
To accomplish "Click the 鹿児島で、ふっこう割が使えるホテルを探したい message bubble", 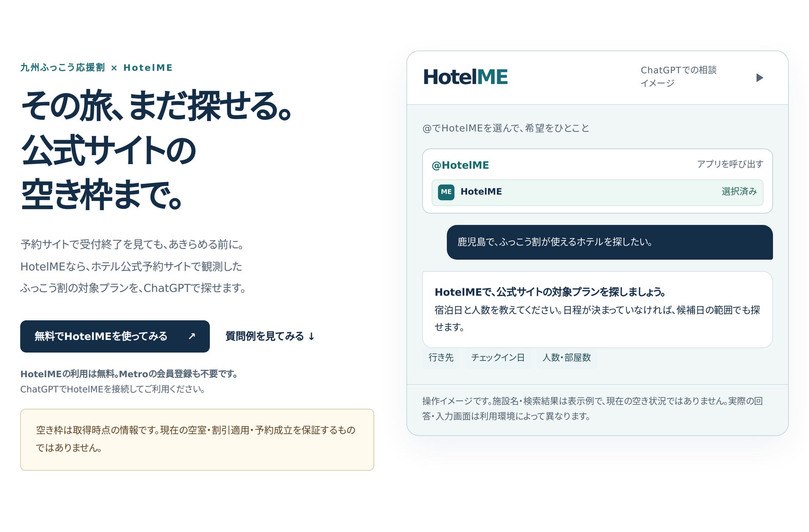I will (610, 242).
